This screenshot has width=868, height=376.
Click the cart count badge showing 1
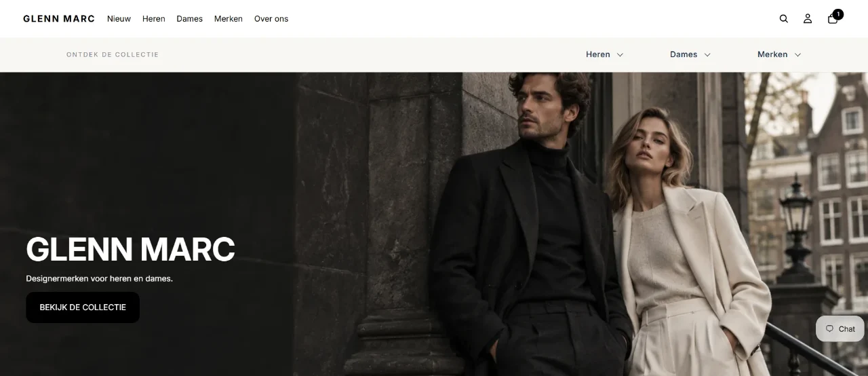[x=838, y=14]
